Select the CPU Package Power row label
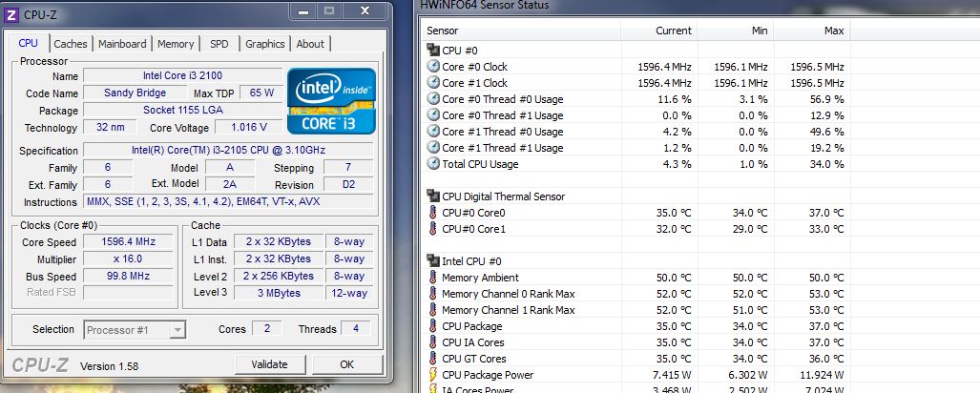This screenshot has width=980, height=393. [488, 375]
